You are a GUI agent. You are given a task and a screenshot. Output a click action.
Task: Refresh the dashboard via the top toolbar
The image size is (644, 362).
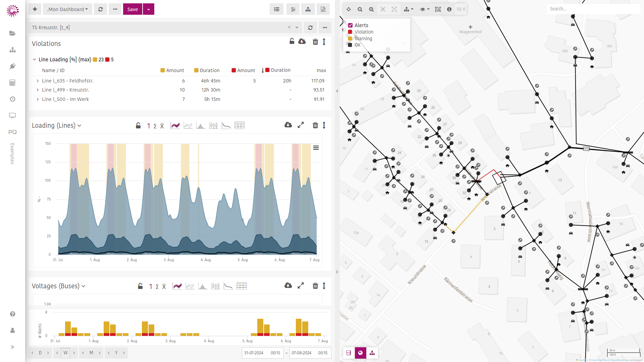[100, 9]
